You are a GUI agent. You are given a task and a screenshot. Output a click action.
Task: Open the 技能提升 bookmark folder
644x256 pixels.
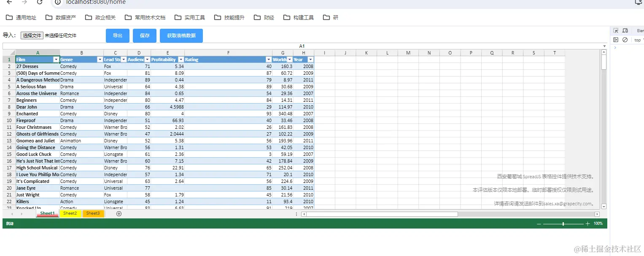[x=229, y=17]
